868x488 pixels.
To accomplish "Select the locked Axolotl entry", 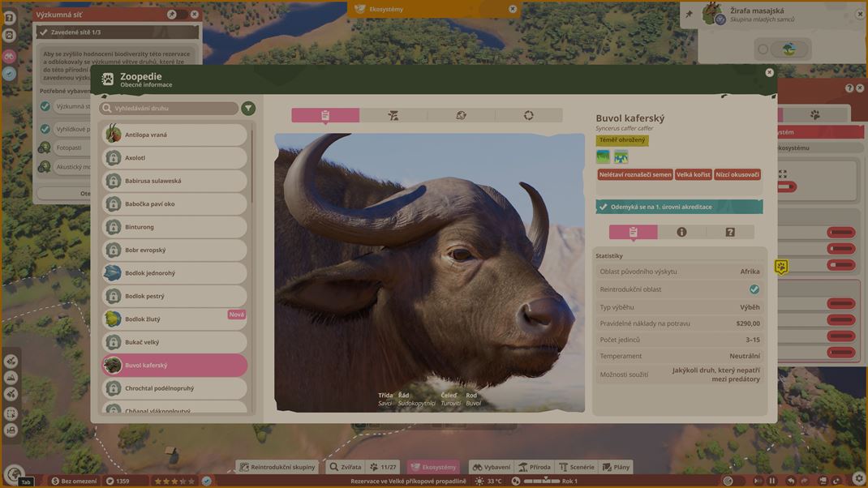I will pos(174,158).
